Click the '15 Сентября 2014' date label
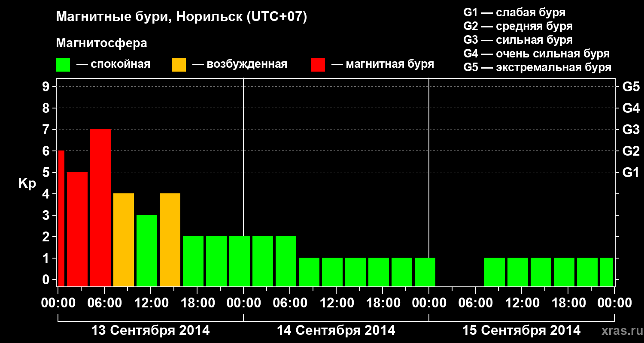This screenshot has height=343, width=644. point(522,331)
